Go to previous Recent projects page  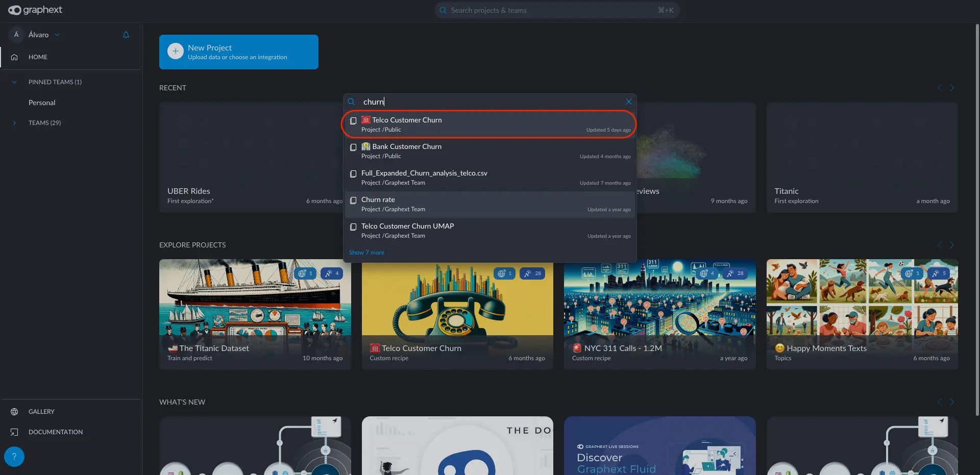[x=940, y=88]
